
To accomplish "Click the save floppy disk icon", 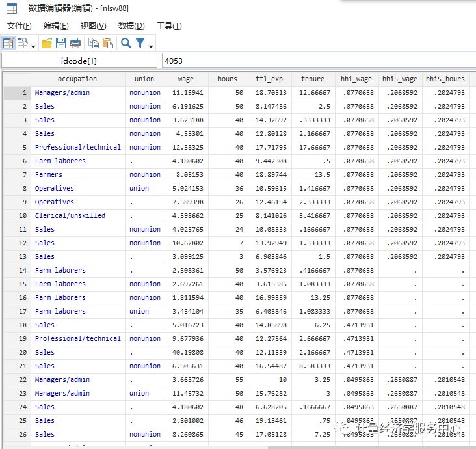I will tap(61, 44).
